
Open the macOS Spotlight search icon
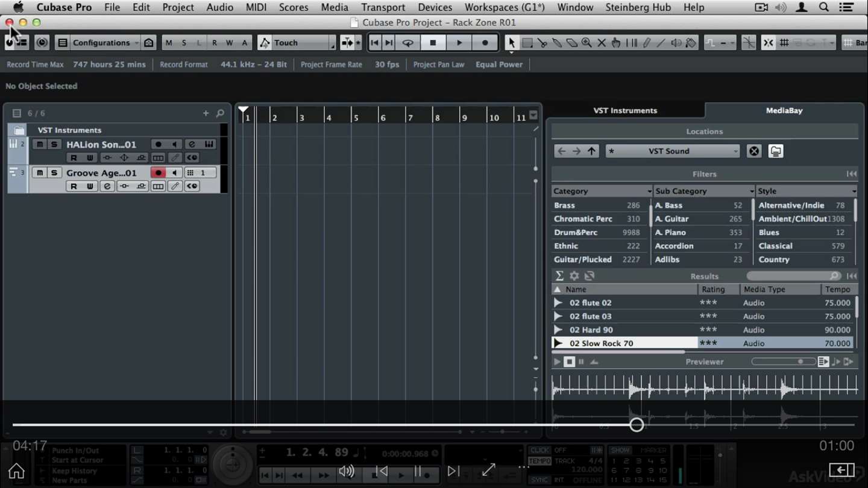pos(824,7)
